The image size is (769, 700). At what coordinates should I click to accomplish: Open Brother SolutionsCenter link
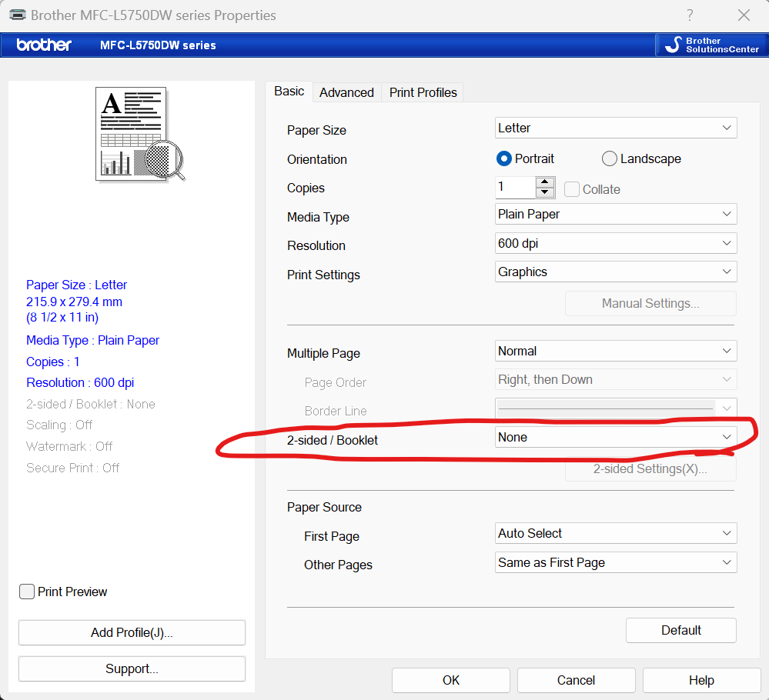[712, 45]
